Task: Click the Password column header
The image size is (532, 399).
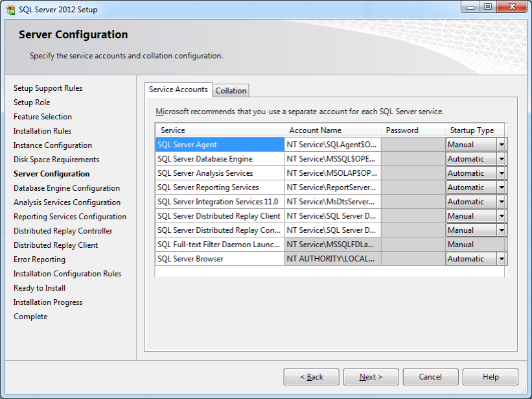Action: point(413,130)
